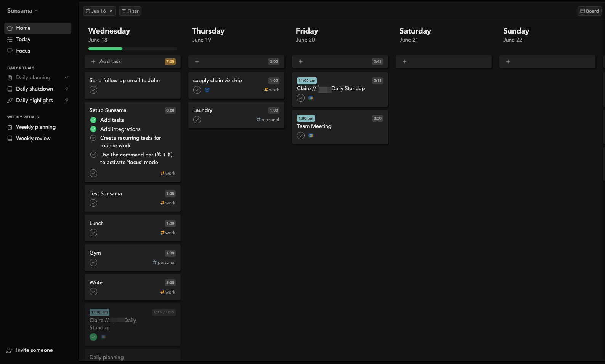Edit 0:30 estimate on Team Meeting!

pyautogui.click(x=377, y=118)
